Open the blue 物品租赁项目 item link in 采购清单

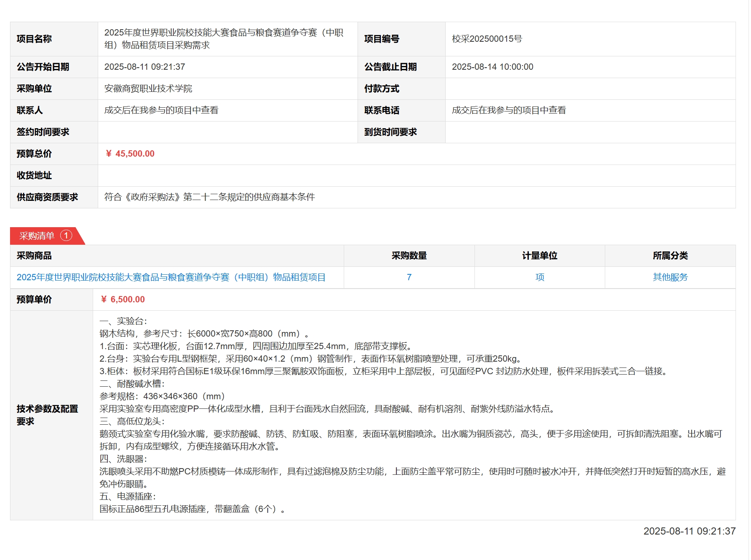pos(171,277)
